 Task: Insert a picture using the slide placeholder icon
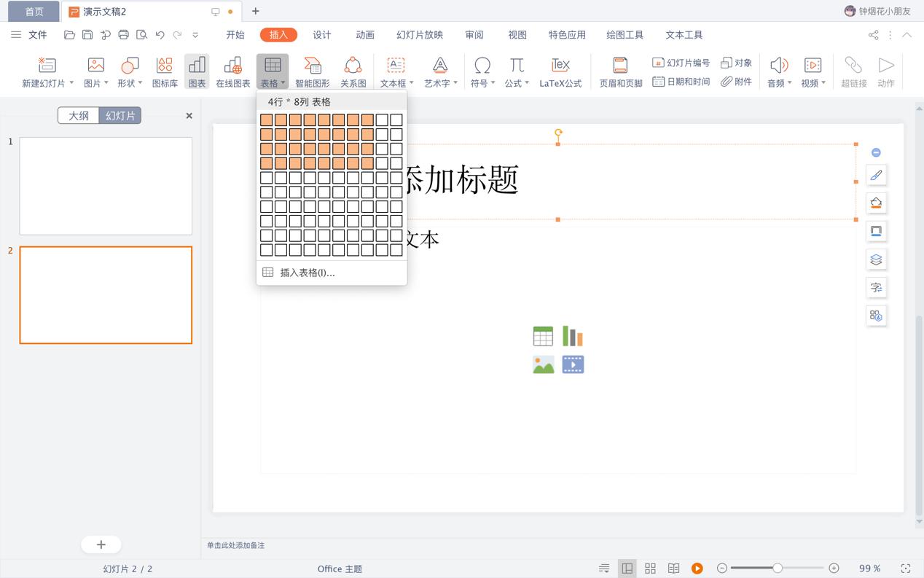click(x=543, y=364)
